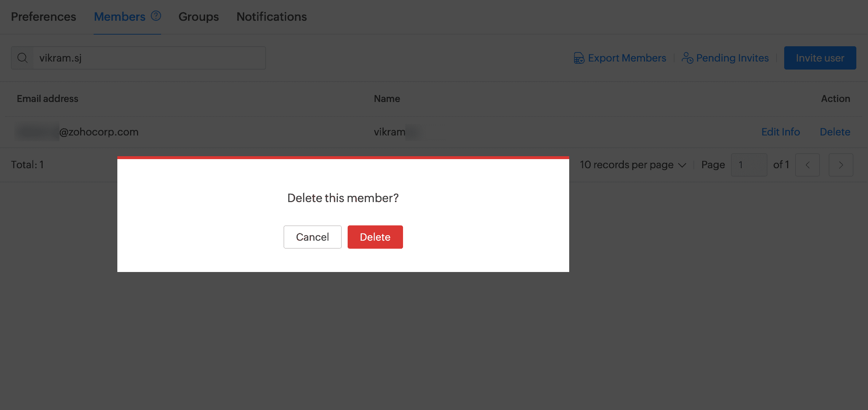Click Edit Info for vikram
The height and width of the screenshot is (410, 868).
pyautogui.click(x=781, y=132)
